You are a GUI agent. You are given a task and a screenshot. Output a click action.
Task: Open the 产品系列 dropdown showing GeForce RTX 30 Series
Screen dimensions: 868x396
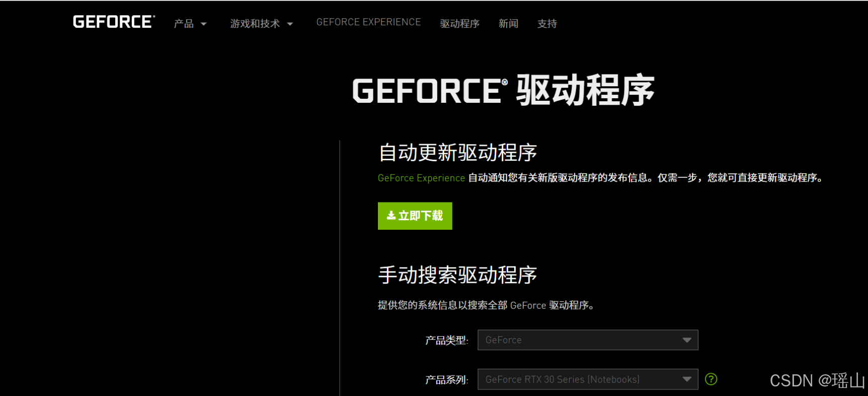pyautogui.click(x=588, y=379)
